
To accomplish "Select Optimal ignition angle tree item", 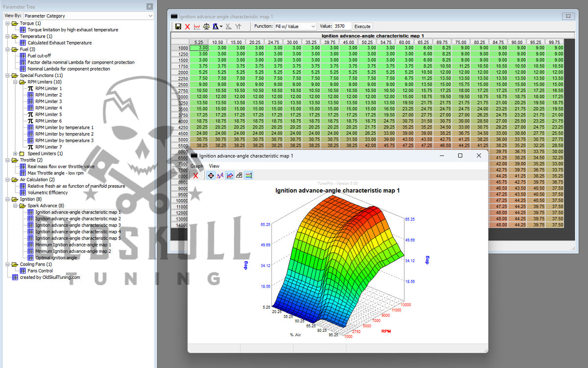I will pos(56,258).
